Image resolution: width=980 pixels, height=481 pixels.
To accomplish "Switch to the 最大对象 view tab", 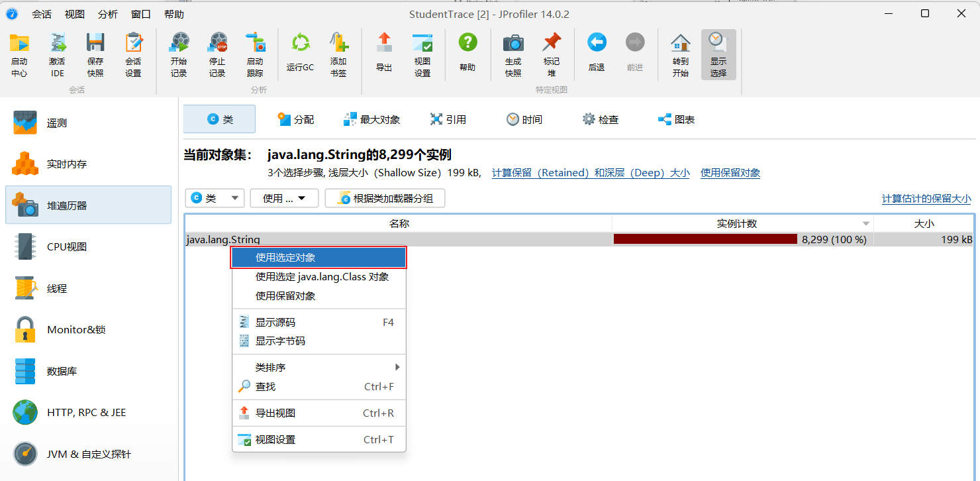I will tap(371, 119).
